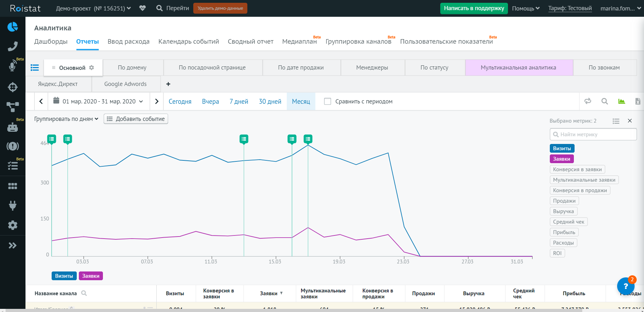Open the pie chart analytics sidebar icon
The height and width of the screenshot is (312, 644).
[x=13, y=27]
